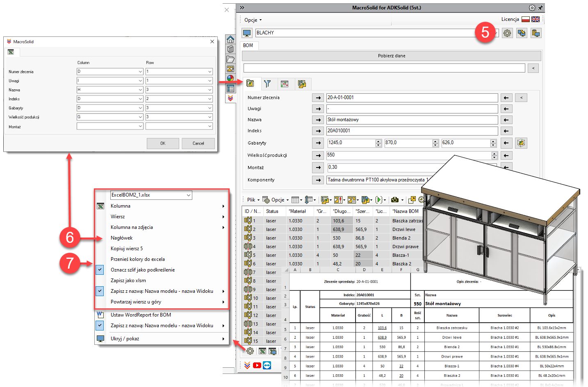The height and width of the screenshot is (387, 588).
Task: Open the gear settings next to BLACHY
Action: point(507,33)
